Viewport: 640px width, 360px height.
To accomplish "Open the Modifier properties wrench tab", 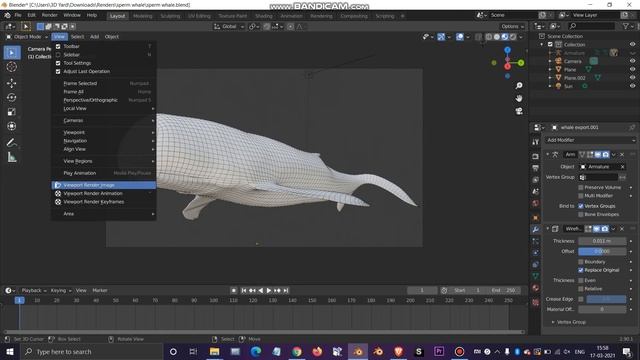I will (x=536, y=229).
